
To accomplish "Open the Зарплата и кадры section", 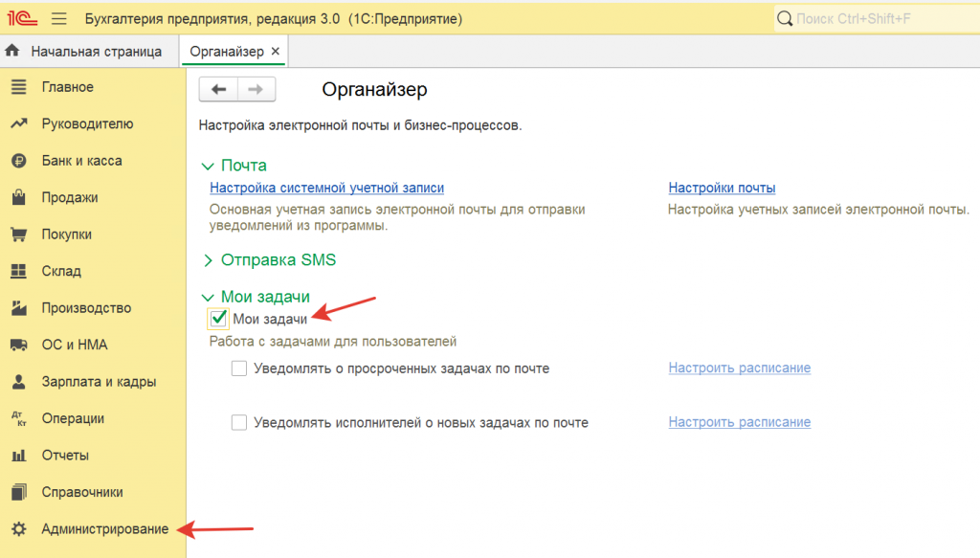I will coord(99,382).
